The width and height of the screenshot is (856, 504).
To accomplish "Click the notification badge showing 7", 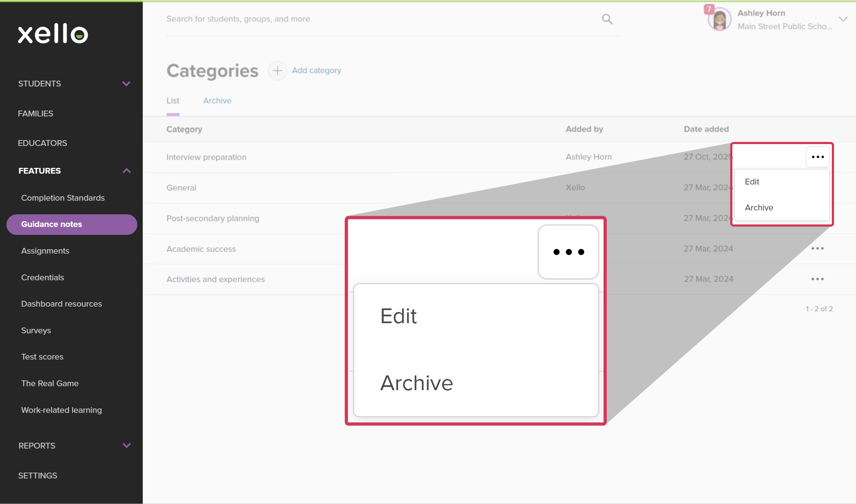I will (x=709, y=9).
